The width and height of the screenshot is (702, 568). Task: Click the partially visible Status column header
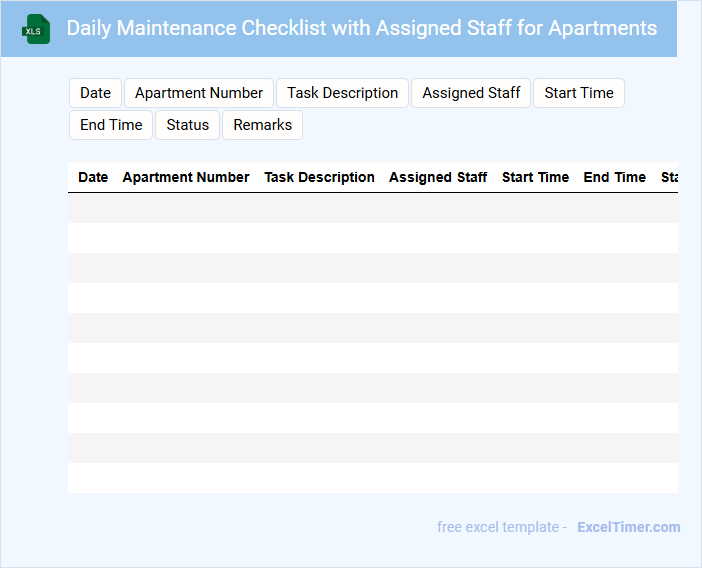(x=668, y=177)
